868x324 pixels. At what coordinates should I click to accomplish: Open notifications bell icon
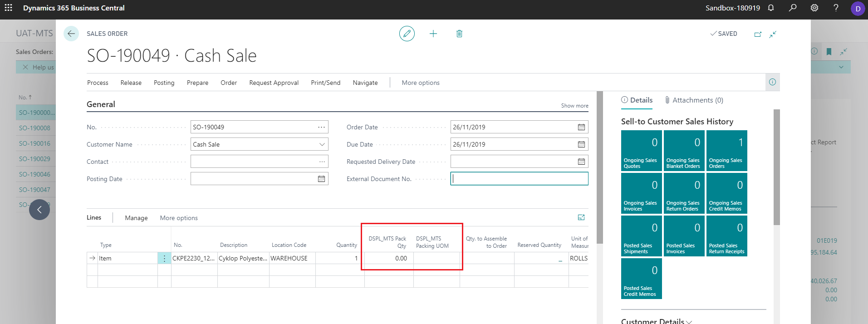point(771,8)
